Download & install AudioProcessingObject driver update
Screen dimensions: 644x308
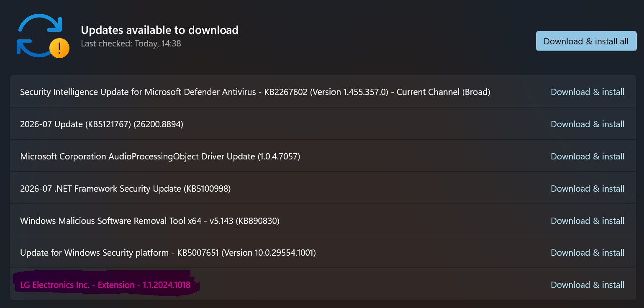click(588, 156)
